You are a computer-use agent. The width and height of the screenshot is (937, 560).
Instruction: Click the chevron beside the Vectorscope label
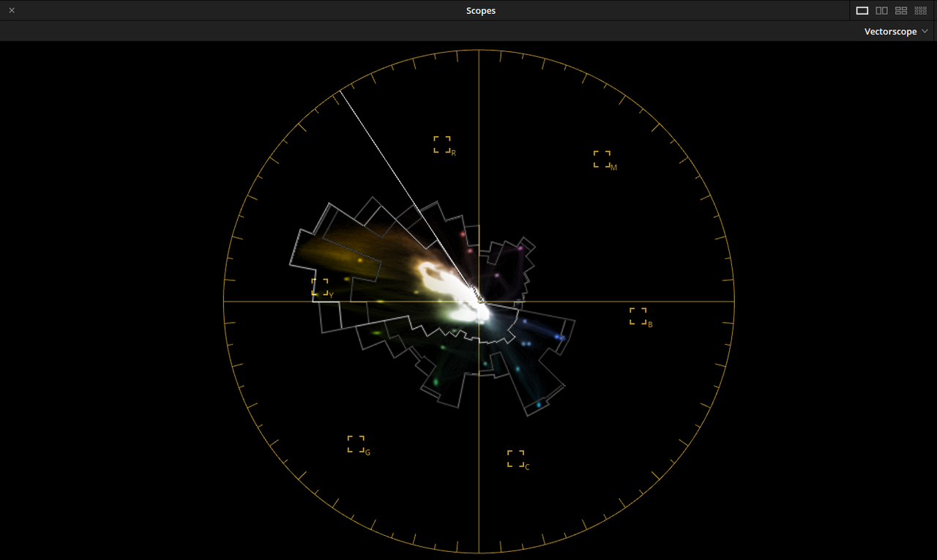[x=925, y=31]
